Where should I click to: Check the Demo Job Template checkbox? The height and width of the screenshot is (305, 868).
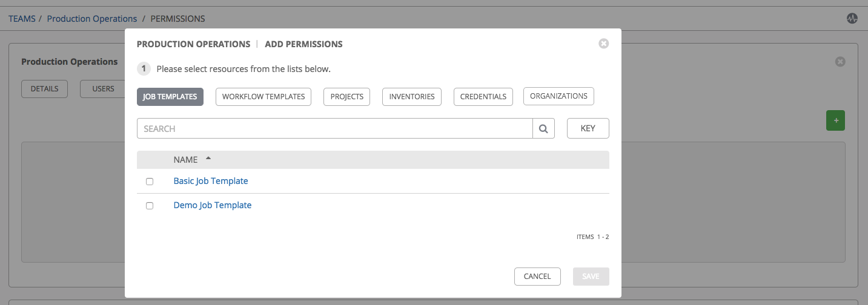pyautogui.click(x=150, y=206)
